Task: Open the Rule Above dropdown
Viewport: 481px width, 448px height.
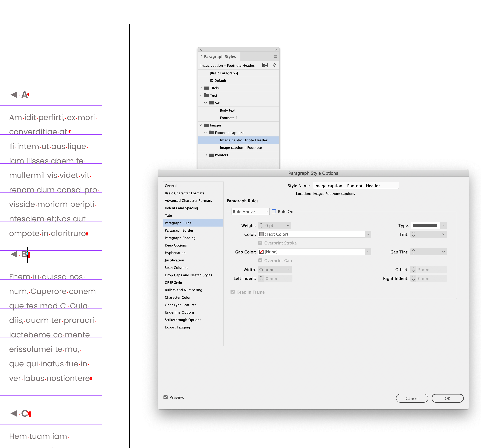Action: [250, 211]
